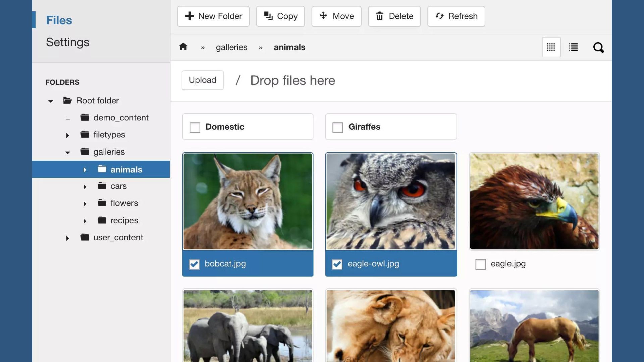The height and width of the screenshot is (362, 644).
Task: Uncheck the bobcat.jpg checkbox
Action: tap(194, 264)
